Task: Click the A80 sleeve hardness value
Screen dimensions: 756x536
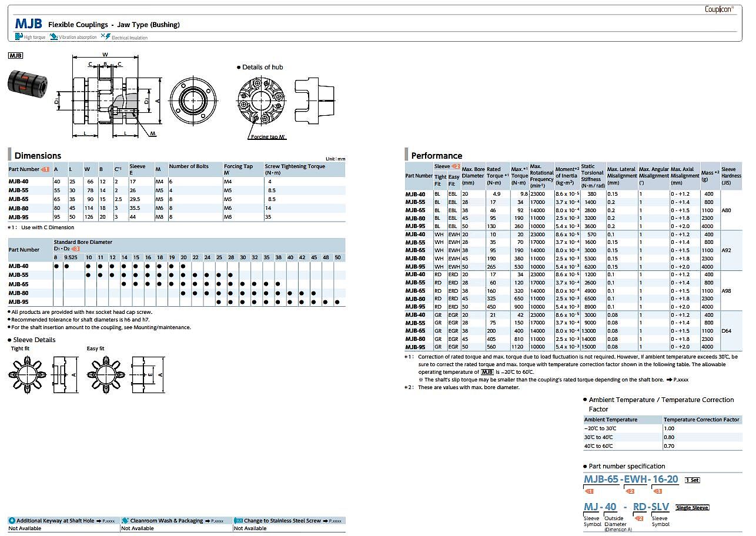Action: click(727, 210)
